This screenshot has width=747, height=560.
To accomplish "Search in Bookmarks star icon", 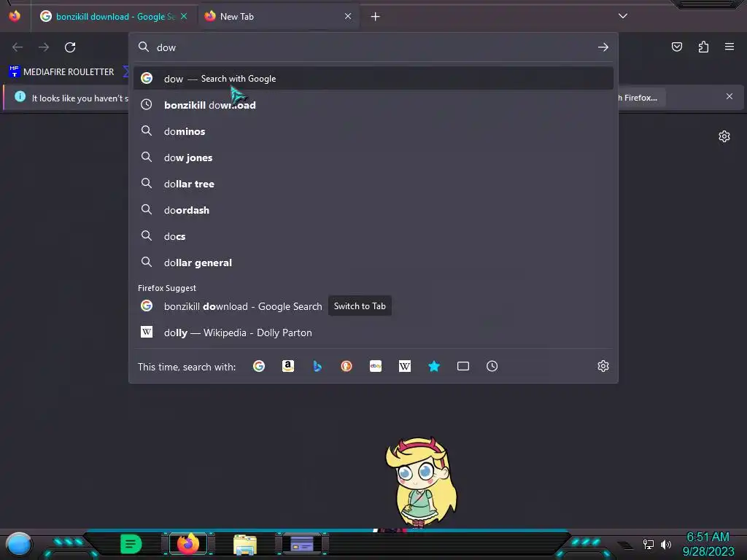I will [x=434, y=366].
